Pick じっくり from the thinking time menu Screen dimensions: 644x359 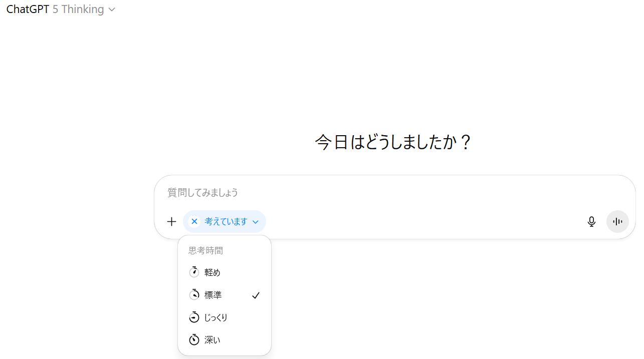(216, 317)
